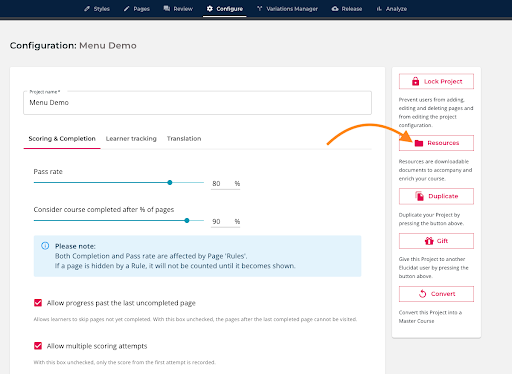This screenshot has width=512, height=374.
Task: Click the Convert button label
Action: [443, 294]
